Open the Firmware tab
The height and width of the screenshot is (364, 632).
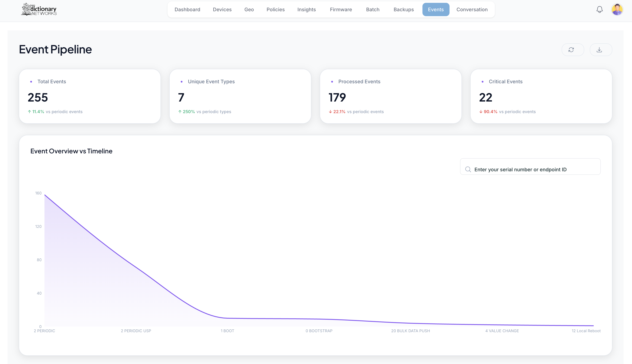click(341, 9)
